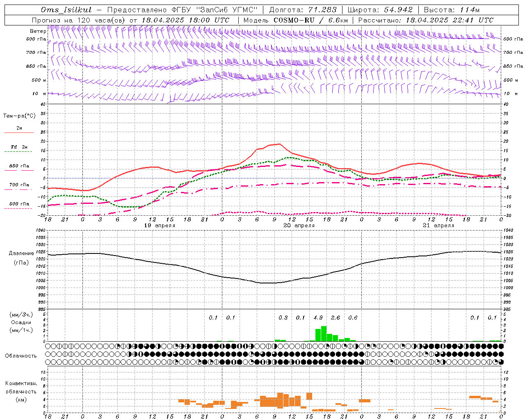
Task: Click the '10 м' wind level label on left axis
Action: [39, 94]
